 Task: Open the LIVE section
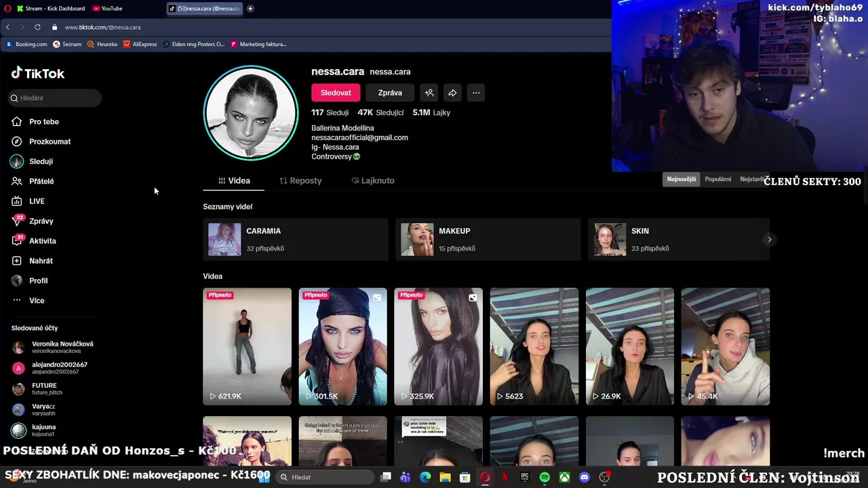click(x=28, y=201)
